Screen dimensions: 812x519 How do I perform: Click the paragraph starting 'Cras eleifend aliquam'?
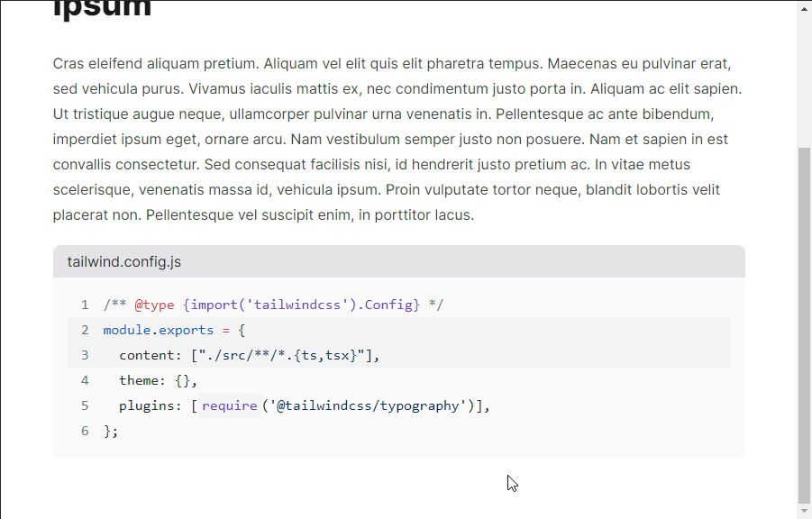(397, 140)
